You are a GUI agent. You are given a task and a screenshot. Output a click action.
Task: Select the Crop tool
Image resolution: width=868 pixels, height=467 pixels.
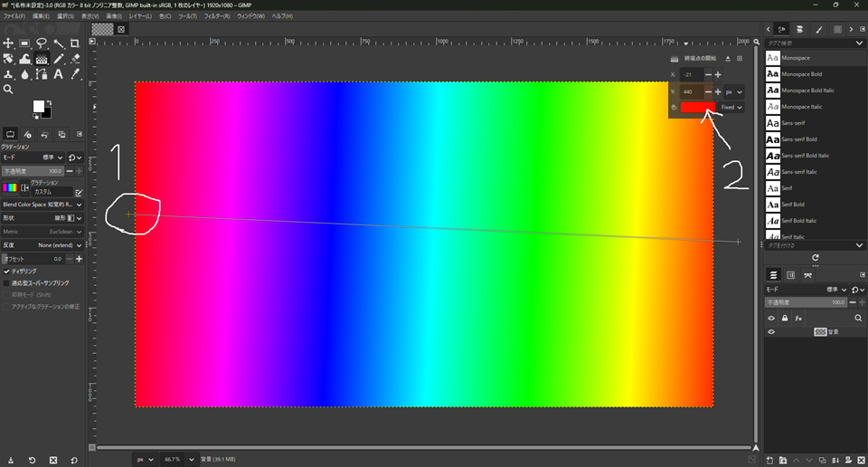(75, 43)
